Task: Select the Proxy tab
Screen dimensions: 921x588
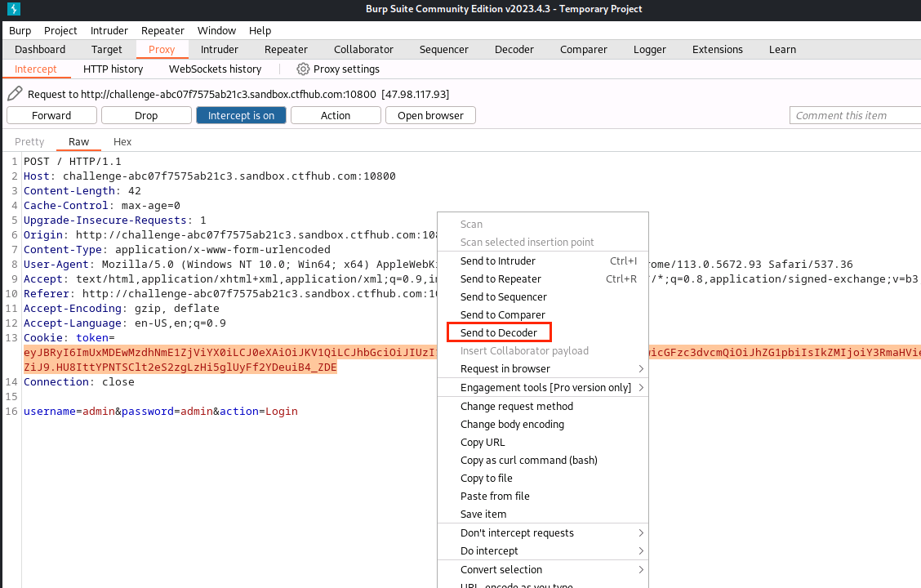Action: coord(162,49)
